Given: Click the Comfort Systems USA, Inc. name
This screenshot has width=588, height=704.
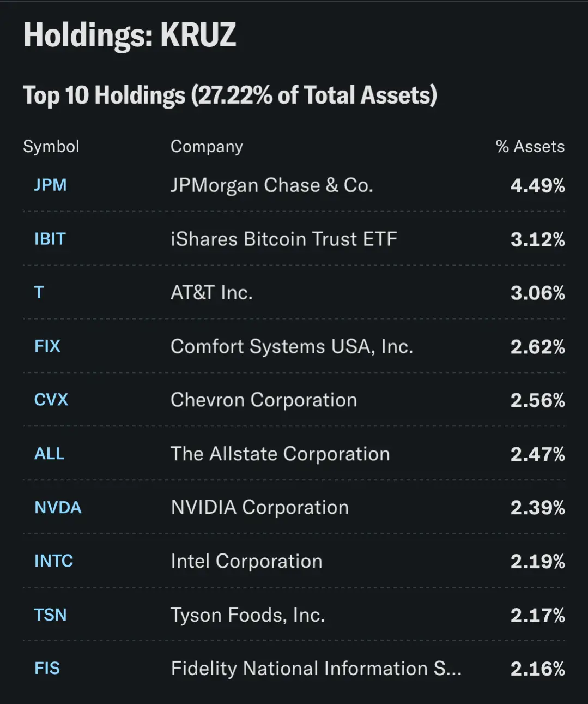Looking at the screenshot, I should [292, 346].
